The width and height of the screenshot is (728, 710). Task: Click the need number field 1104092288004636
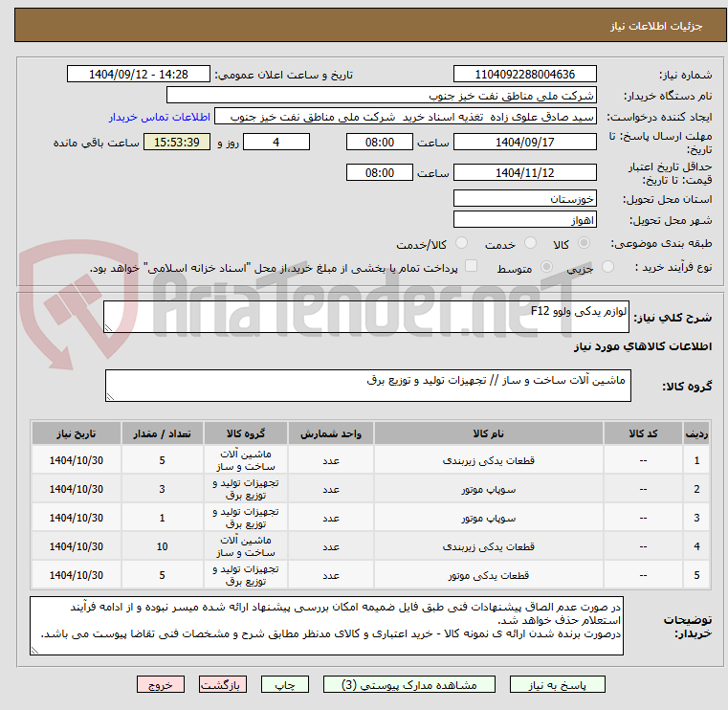click(524, 75)
